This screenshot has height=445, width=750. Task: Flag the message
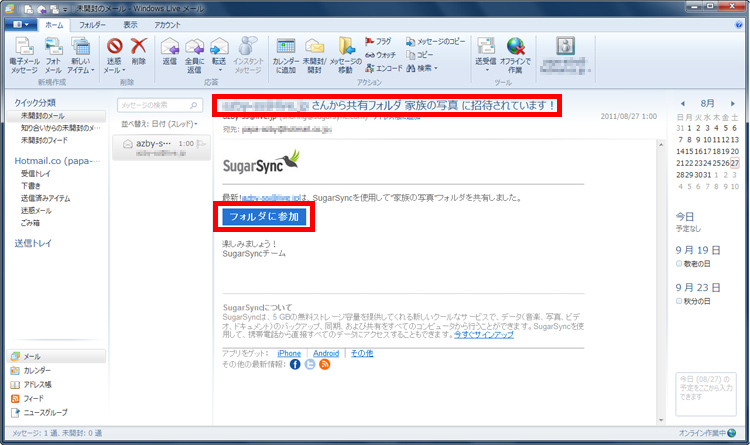pos(378,42)
